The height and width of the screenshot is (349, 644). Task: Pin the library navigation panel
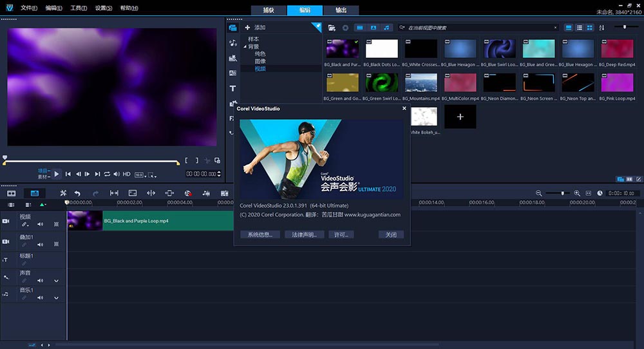tap(316, 27)
